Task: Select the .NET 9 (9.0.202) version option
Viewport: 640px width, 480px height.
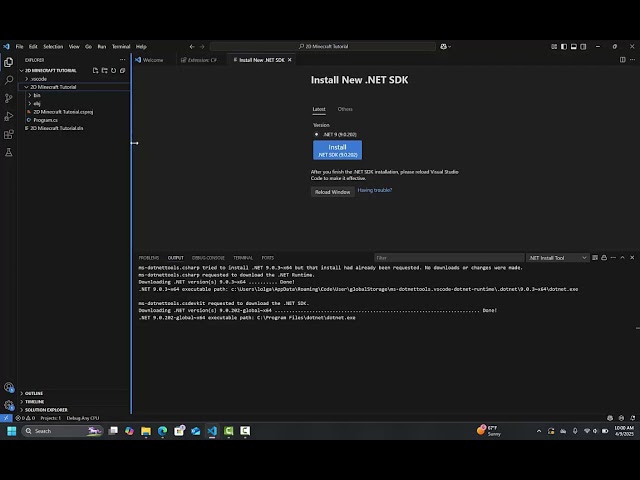Action: (x=316, y=134)
